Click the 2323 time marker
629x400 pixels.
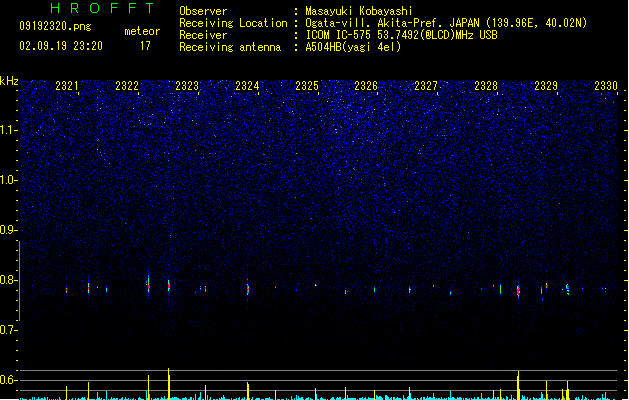[x=187, y=86]
